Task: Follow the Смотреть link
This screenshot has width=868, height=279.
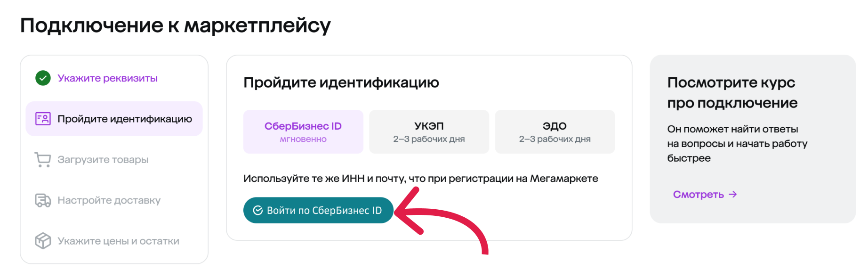Action: pyautogui.click(x=698, y=195)
